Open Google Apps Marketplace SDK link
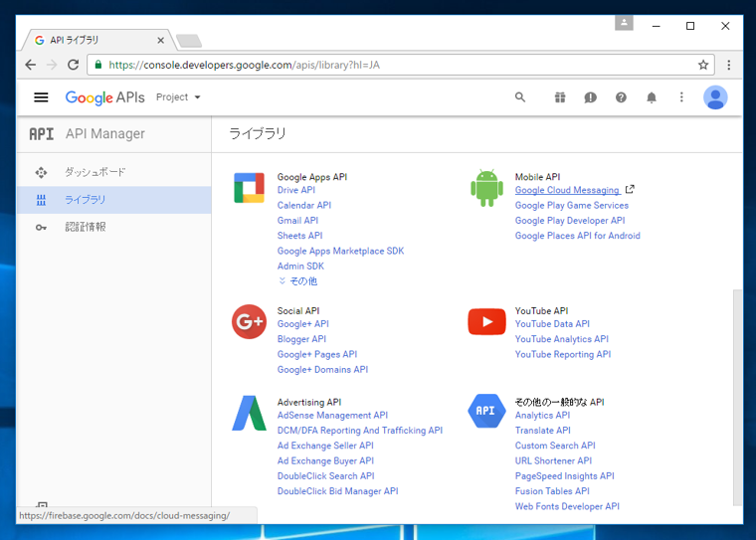The width and height of the screenshot is (756, 540). (x=340, y=251)
